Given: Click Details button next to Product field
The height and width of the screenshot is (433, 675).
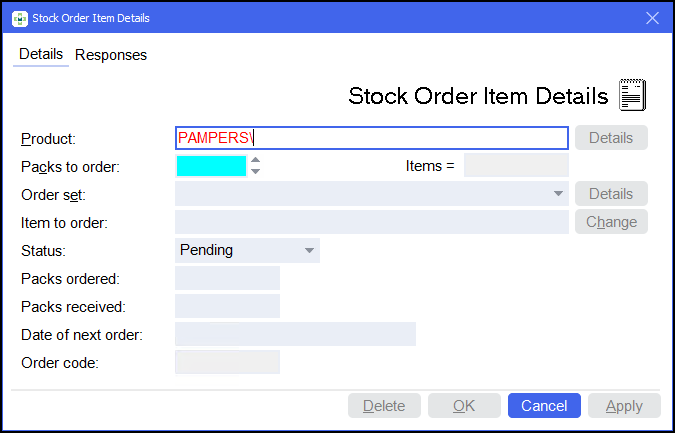Looking at the screenshot, I should 610,138.
